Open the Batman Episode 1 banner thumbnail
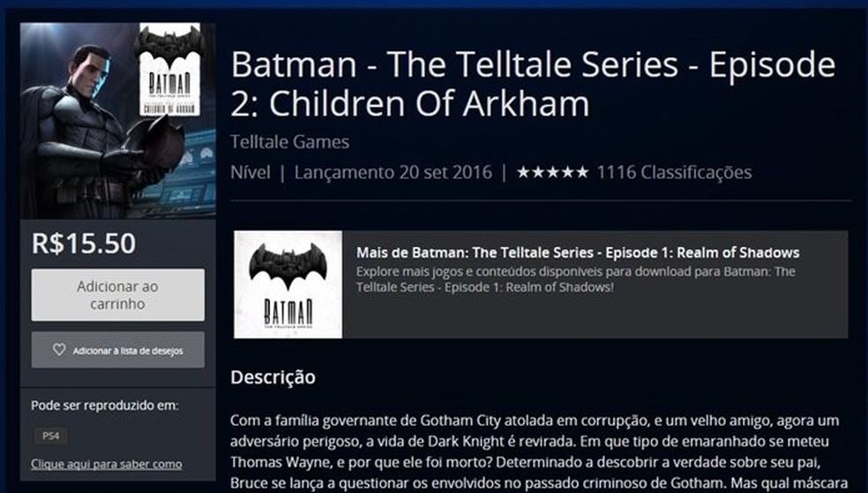868x493 pixels. coord(288,285)
